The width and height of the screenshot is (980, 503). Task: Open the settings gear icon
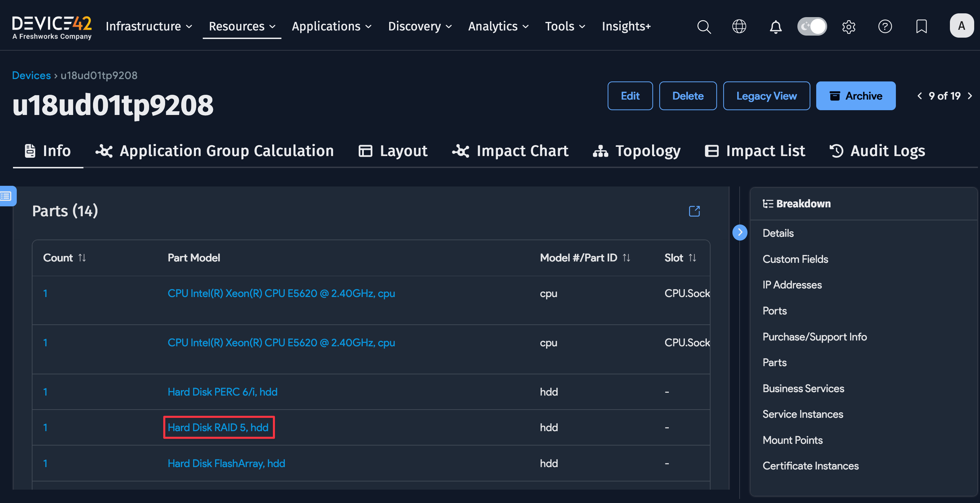[x=848, y=26]
